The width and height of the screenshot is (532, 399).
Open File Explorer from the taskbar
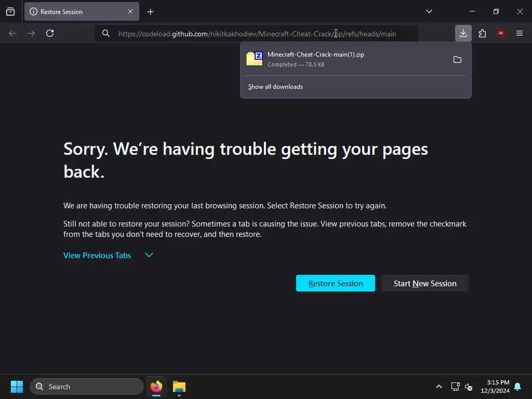179,387
